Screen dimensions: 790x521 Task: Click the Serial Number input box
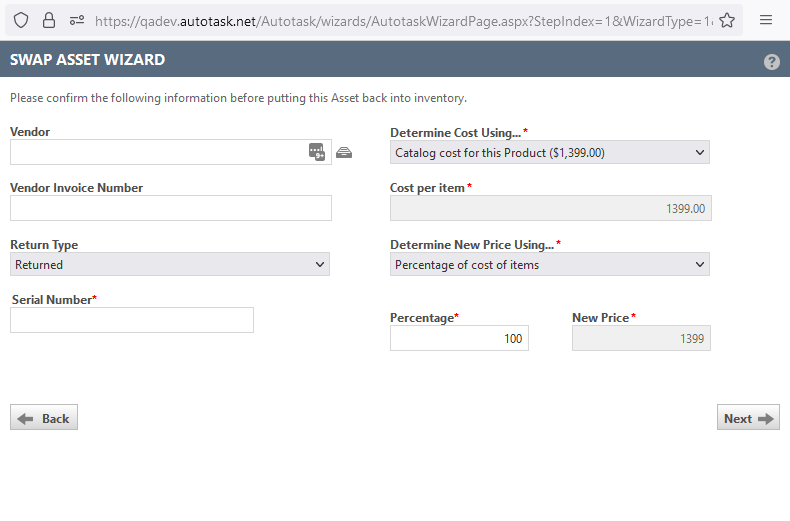(132, 320)
